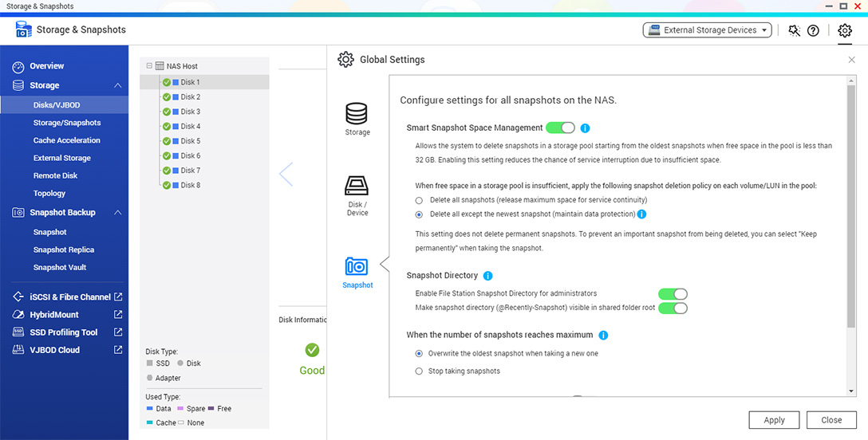
Task: Click the left arrow navigation chevron
Action: (x=286, y=174)
